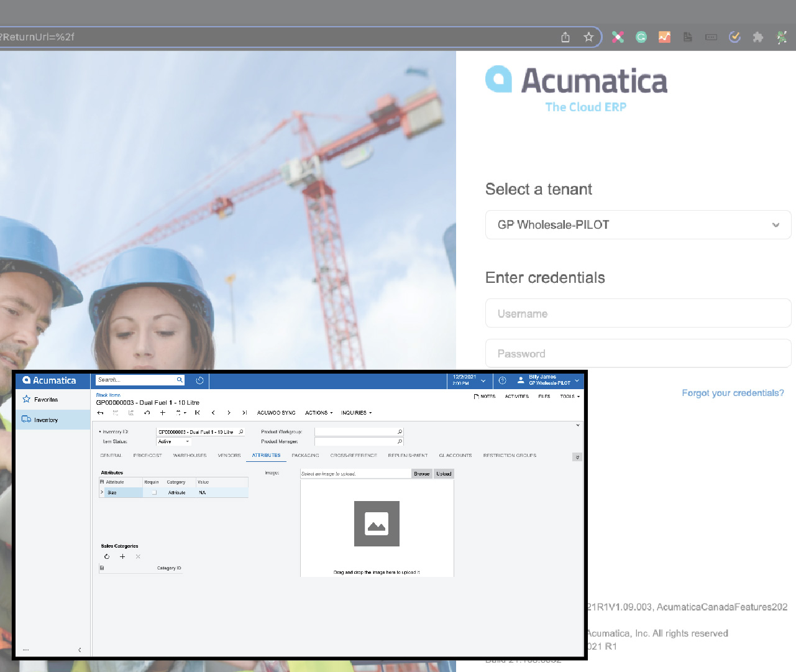Expand the Tools menu
The height and width of the screenshot is (672, 796).
pos(570,396)
